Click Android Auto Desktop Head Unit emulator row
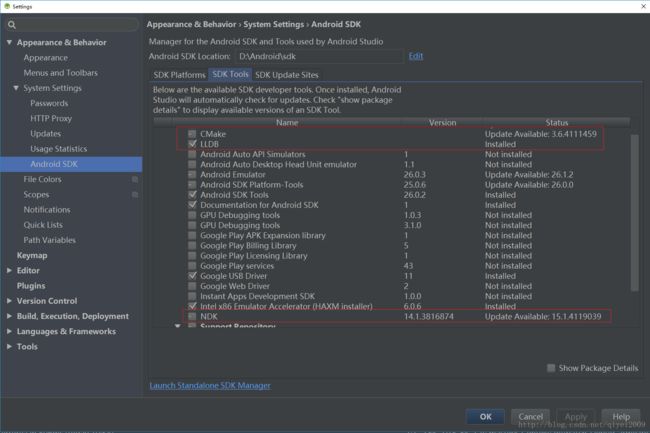 [x=392, y=164]
